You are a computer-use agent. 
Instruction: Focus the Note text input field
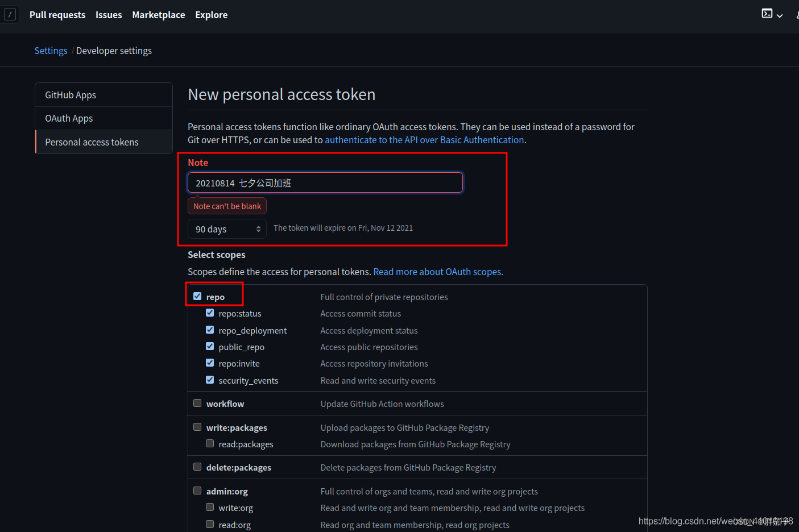click(x=325, y=183)
